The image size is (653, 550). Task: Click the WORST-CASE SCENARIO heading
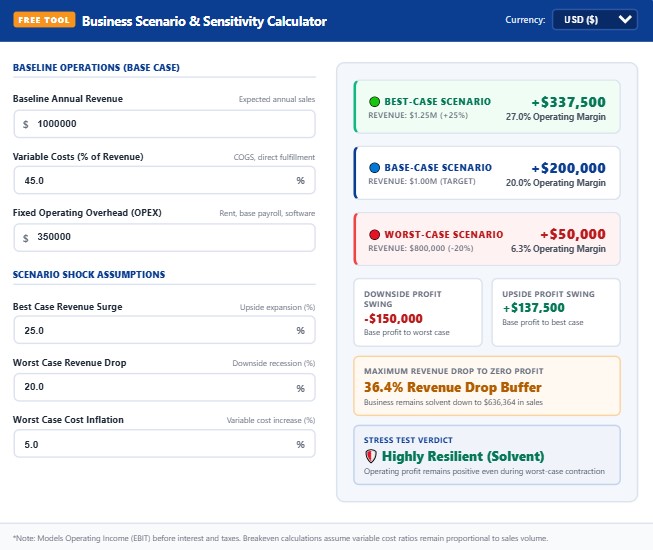444,235
